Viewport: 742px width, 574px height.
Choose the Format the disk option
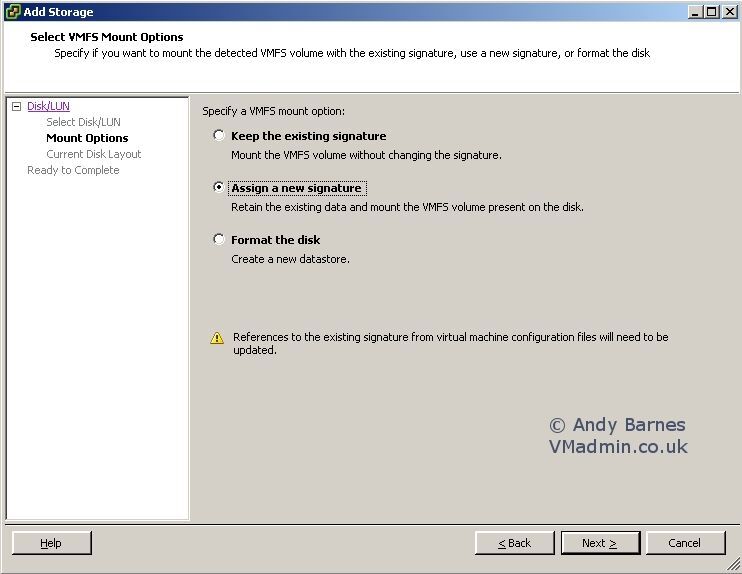(x=219, y=239)
